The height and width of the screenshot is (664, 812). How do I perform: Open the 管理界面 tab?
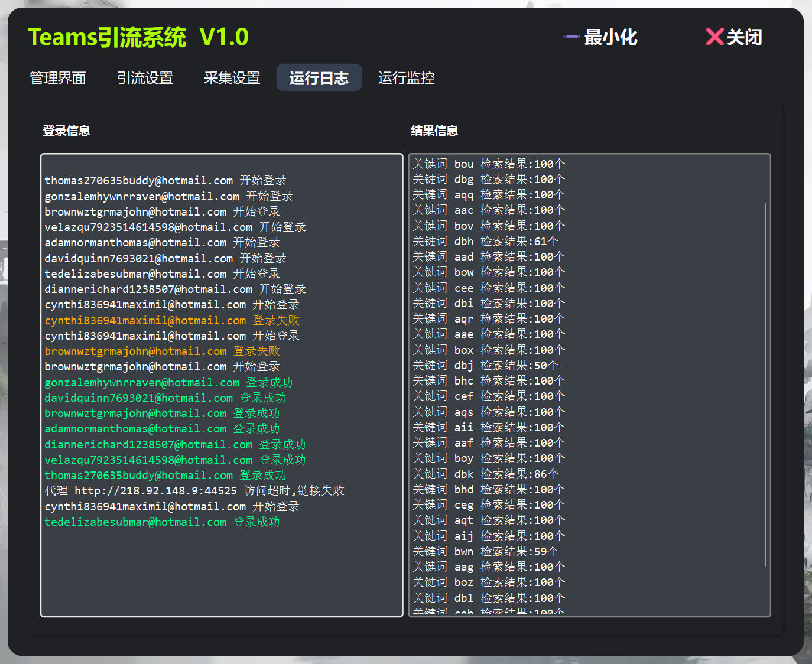click(58, 78)
